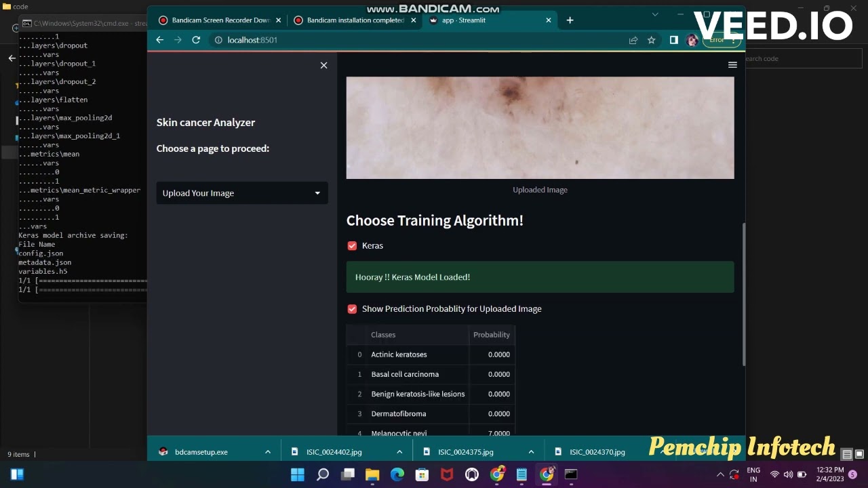Open Wi-Fi network settings in tray
Image resolution: width=868 pixels, height=488 pixels.
[x=774, y=474]
